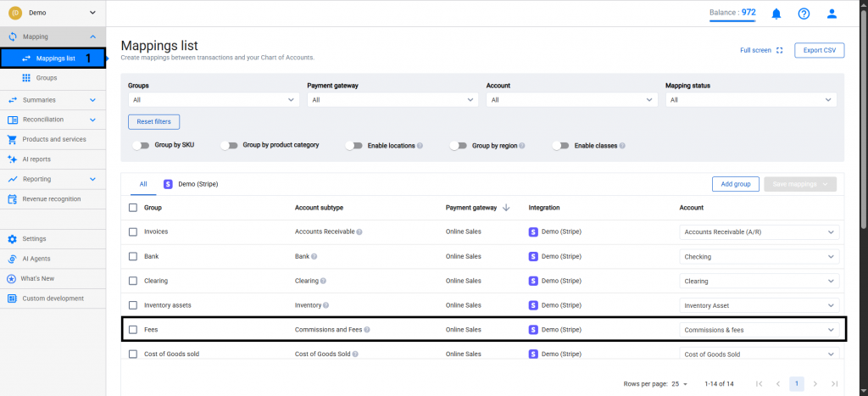The image size is (868, 396).
Task: Click the Export CSV button
Action: pos(819,50)
